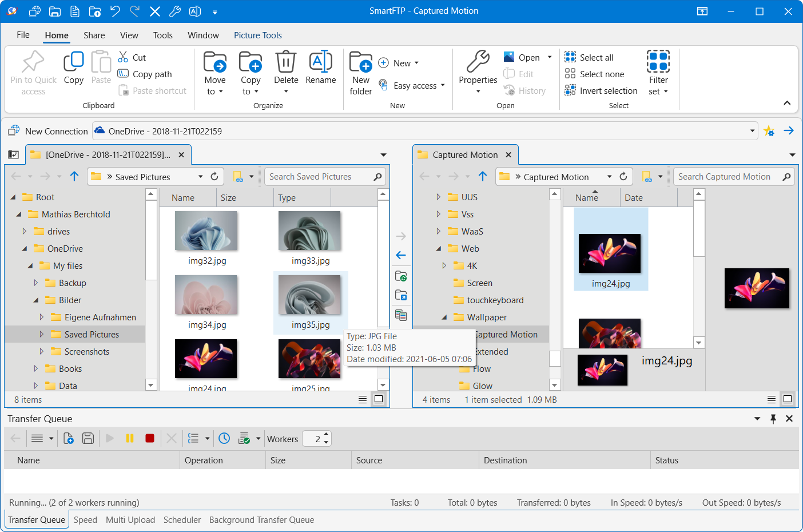Switch right pane to large thumbnails view
Viewport: 803px width, 532px height.
point(788,399)
